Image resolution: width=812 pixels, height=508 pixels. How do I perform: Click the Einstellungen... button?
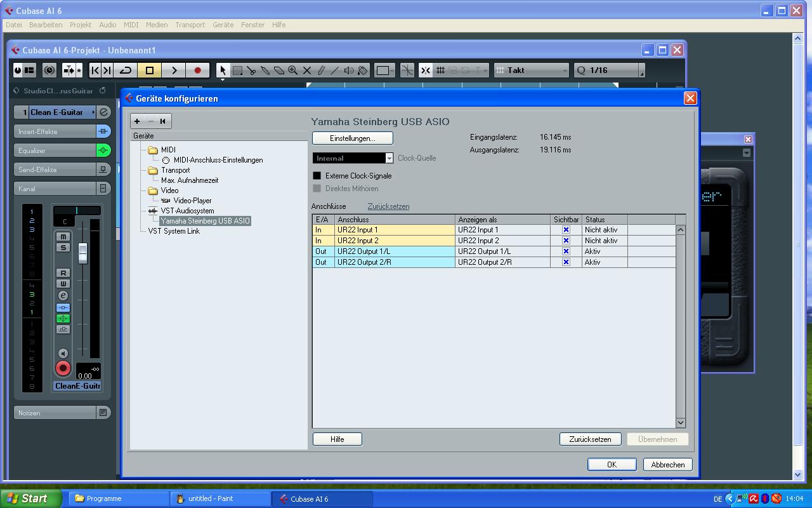(353, 138)
